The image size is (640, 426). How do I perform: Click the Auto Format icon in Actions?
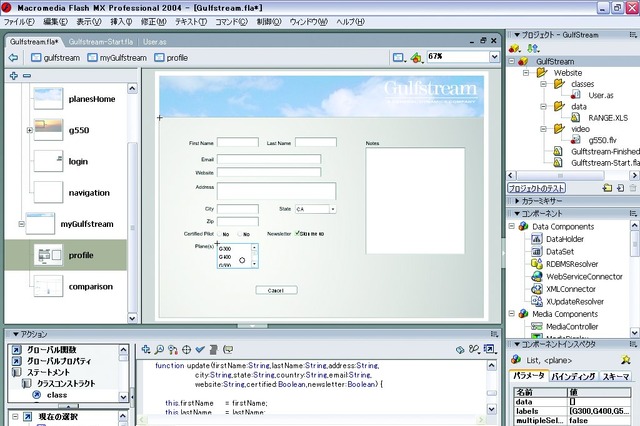tap(213, 349)
